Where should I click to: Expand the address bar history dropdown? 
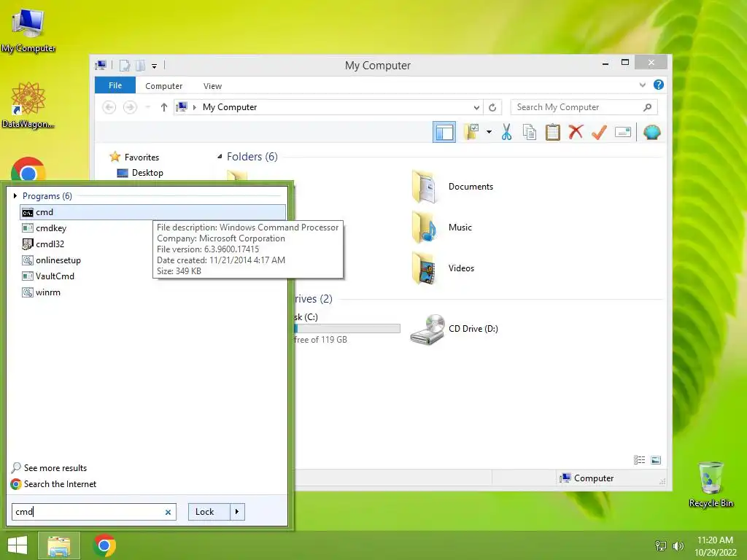[x=476, y=107]
